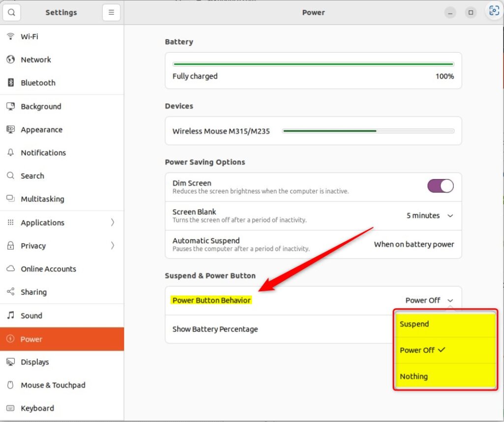Open the Power Button Behavior dropdown
This screenshot has width=504, height=422.
tap(429, 300)
